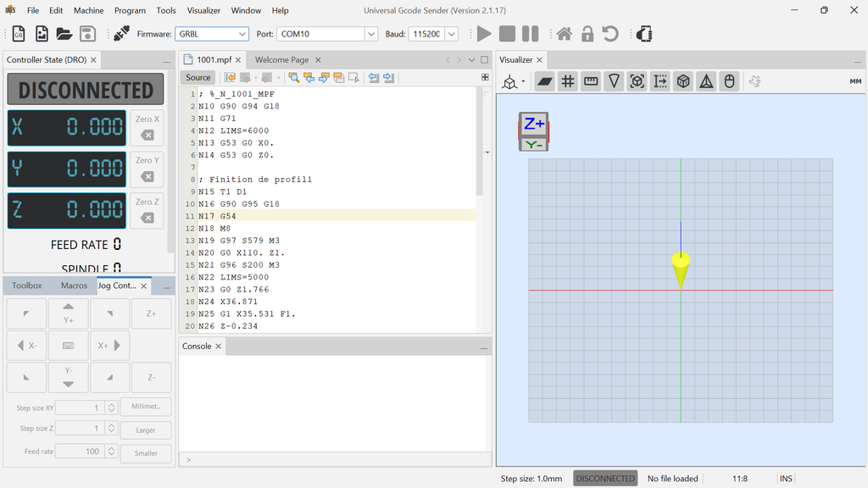Stop the job with the stop button
Viewport: 868px width, 488px height.
(507, 34)
